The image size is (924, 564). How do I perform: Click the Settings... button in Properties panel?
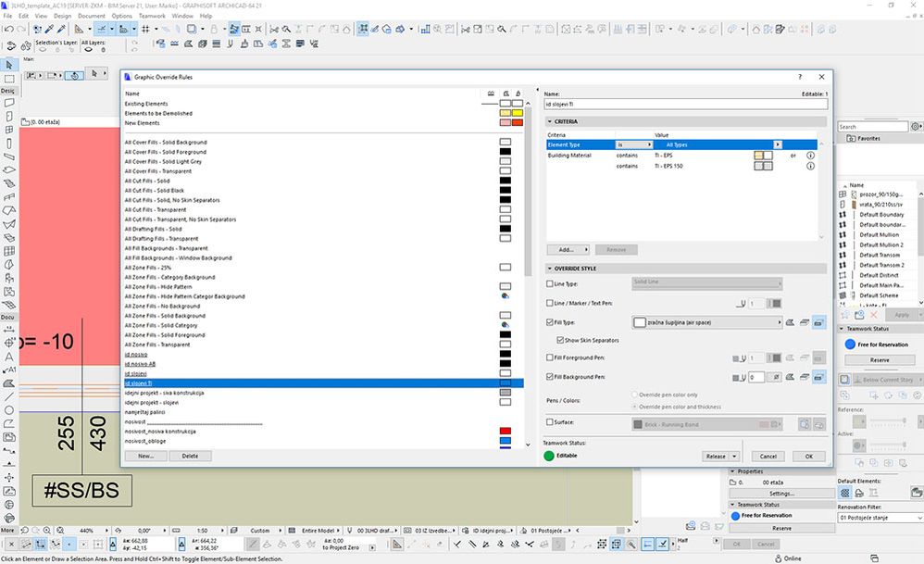coord(782,494)
